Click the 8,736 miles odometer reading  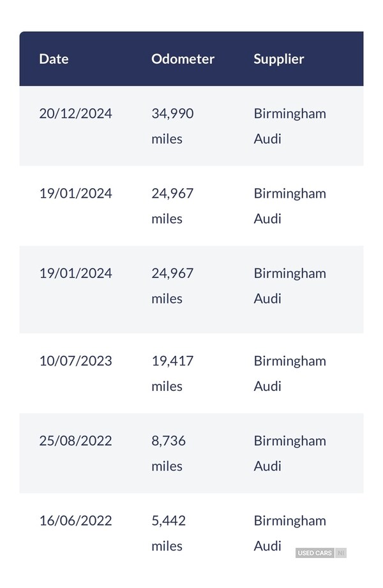tap(169, 453)
